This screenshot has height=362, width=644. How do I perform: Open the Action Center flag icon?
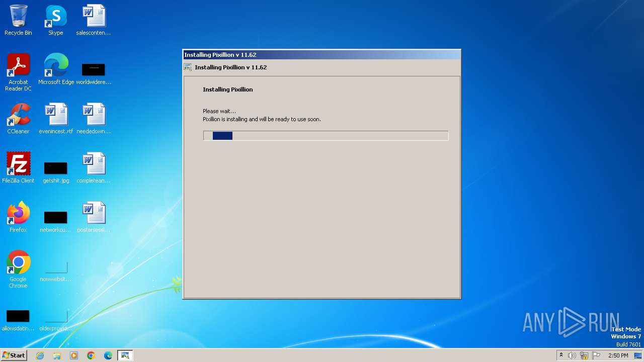596,355
